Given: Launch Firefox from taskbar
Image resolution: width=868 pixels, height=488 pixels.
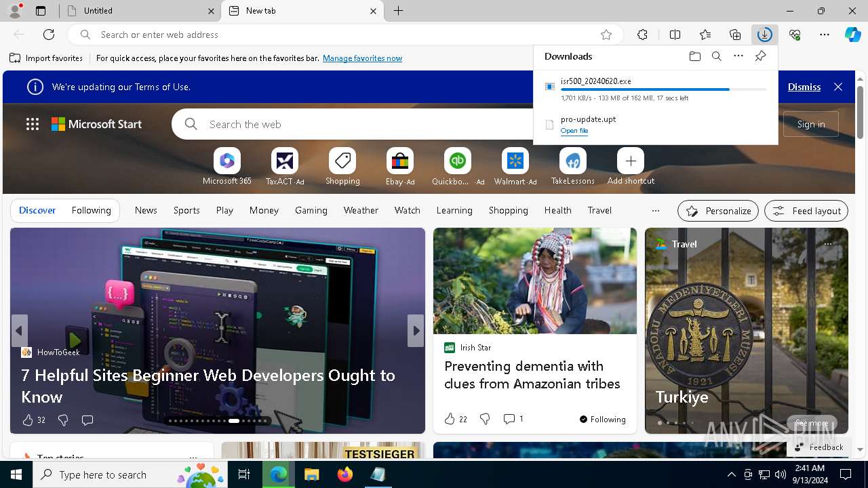Looking at the screenshot, I should pyautogui.click(x=345, y=474).
